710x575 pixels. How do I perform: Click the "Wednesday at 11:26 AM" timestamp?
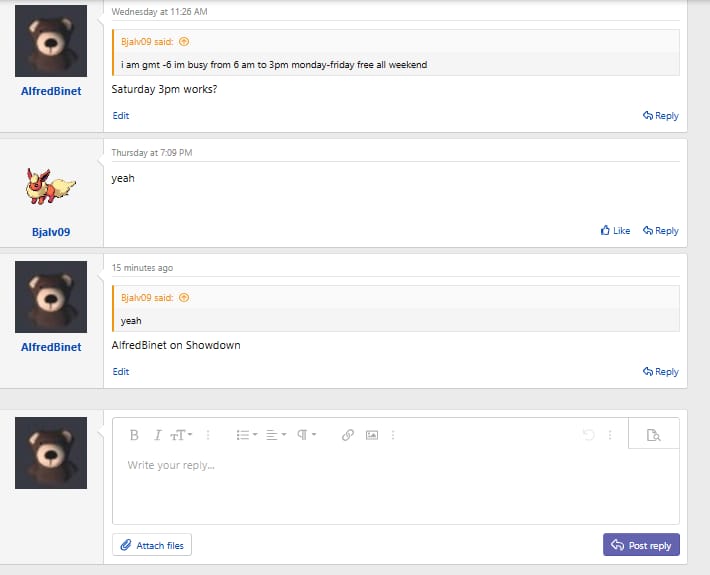[x=159, y=12]
